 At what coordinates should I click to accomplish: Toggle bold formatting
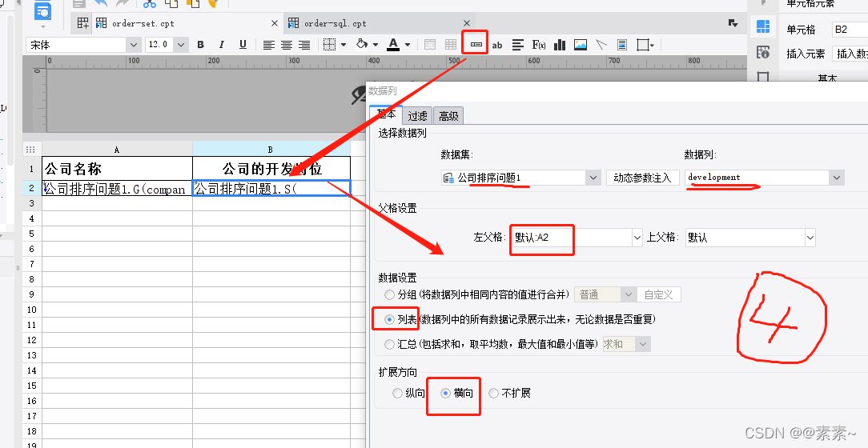pos(201,45)
